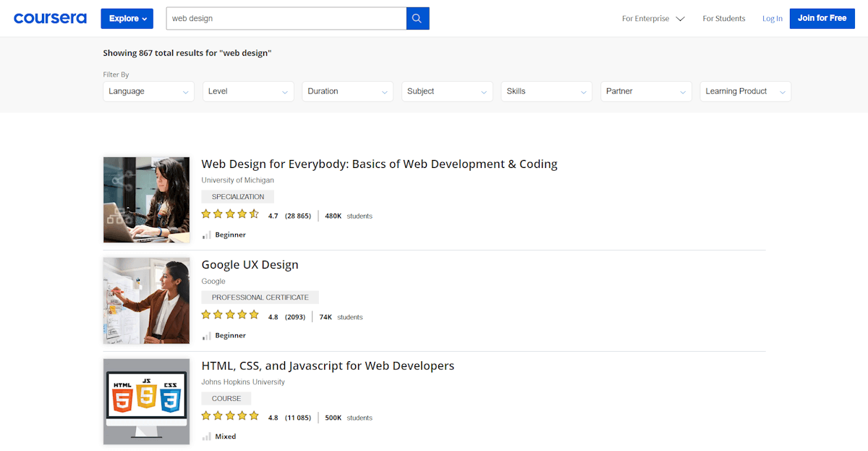Open the Web Design for Everybody course thumbnail
The height and width of the screenshot is (451, 868).
point(146,200)
